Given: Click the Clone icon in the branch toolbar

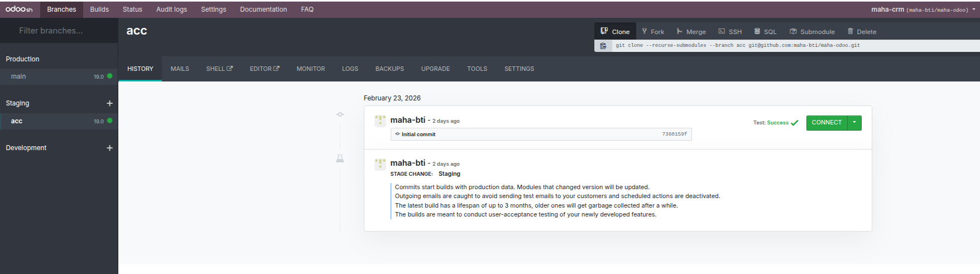Looking at the screenshot, I should pyautogui.click(x=604, y=31).
